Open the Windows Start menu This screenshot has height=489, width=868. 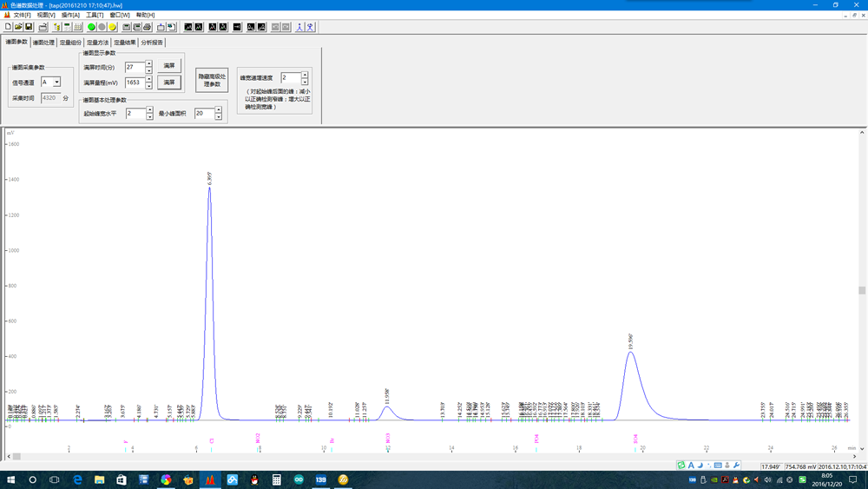10,479
